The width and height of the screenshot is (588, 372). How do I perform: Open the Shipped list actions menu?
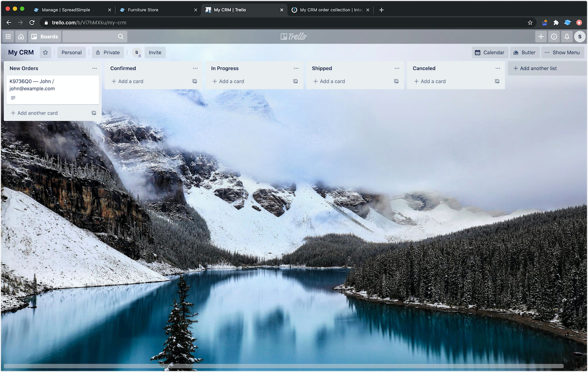[396, 68]
